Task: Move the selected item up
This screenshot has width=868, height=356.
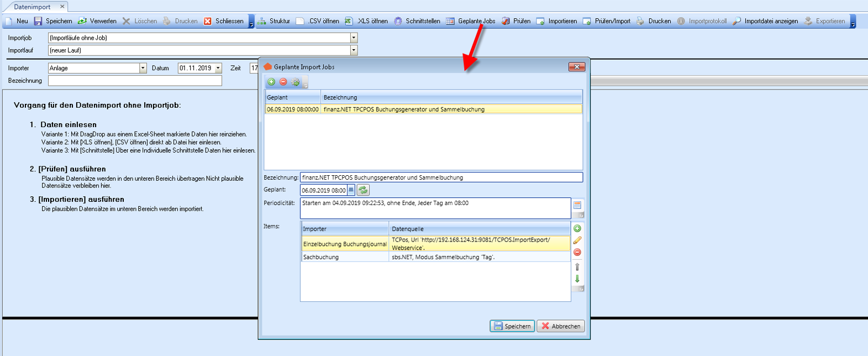Action: pos(577,267)
